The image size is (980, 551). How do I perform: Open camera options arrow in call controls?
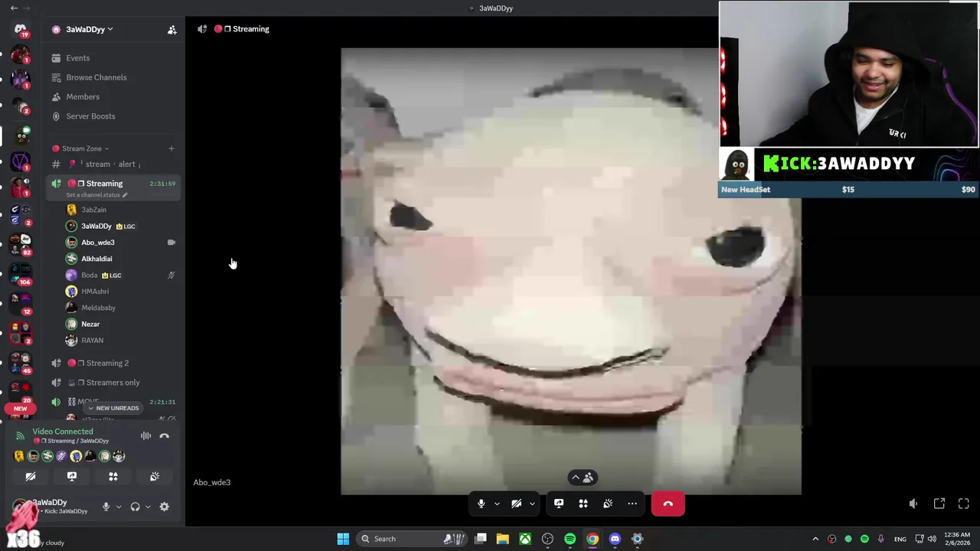tap(532, 504)
